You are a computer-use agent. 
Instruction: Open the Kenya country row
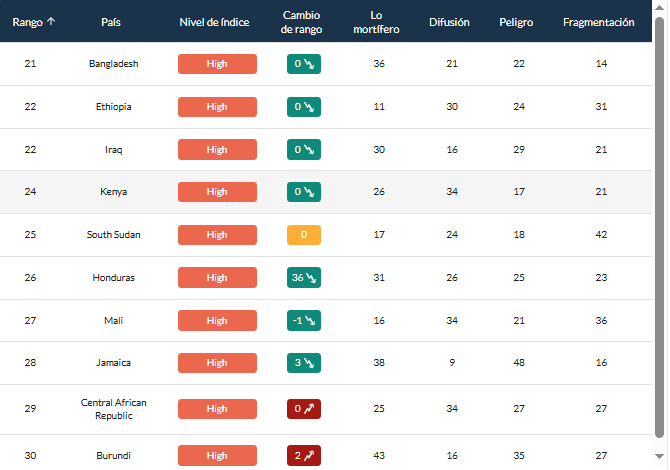(x=113, y=192)
